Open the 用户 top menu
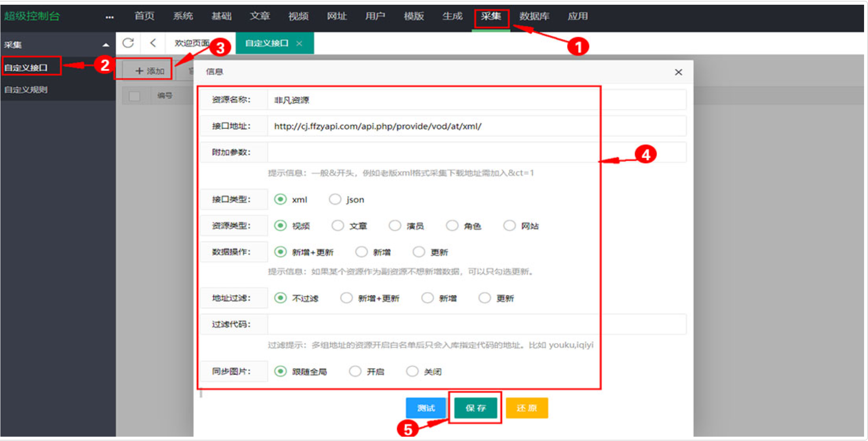This screenshot has height=441, width=868. pos(375,16)
